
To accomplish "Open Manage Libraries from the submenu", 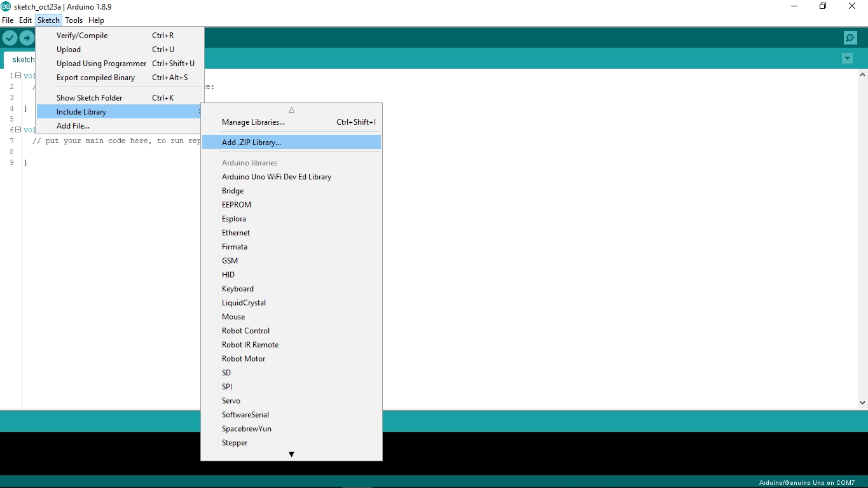I will click(253, 122).
